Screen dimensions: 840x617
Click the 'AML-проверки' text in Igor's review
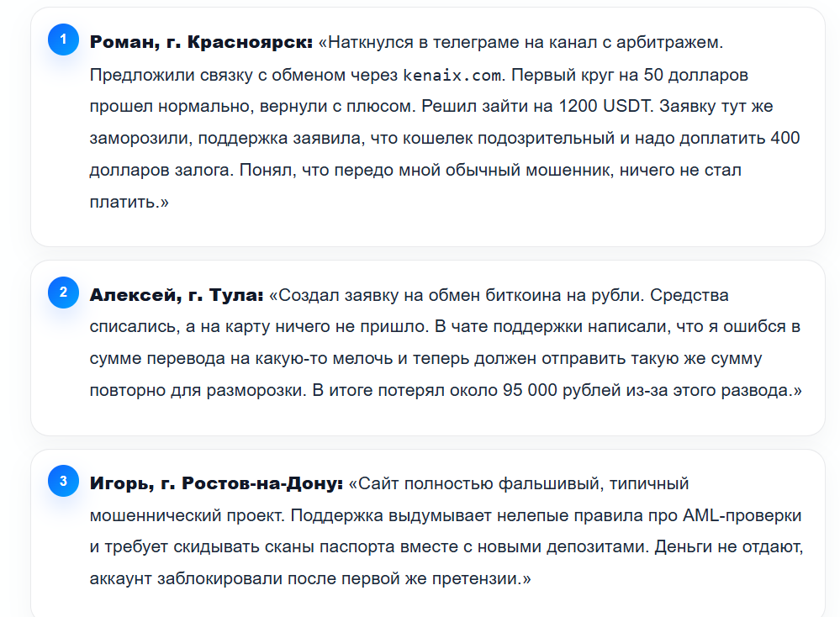click(x=742, y=516)
